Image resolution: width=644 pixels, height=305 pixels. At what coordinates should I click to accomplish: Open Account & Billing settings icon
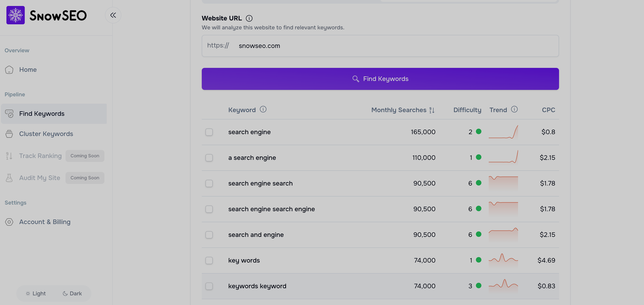(9, 222)
